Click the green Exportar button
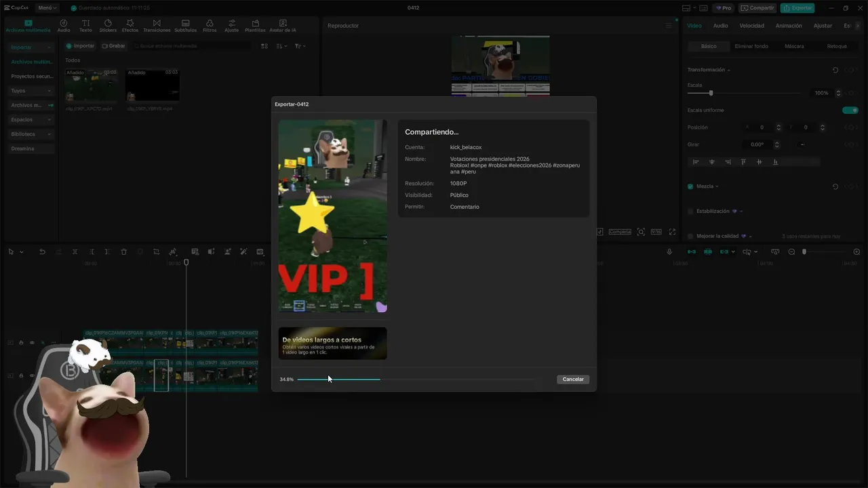This screenshot has height=488, width=868. pos(797,8)
